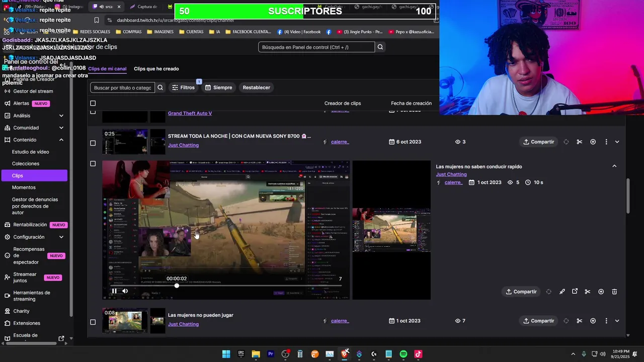Click scissors icon on expanded clip
This screenshot has width=644, height=362.
[x=587, y=292]
